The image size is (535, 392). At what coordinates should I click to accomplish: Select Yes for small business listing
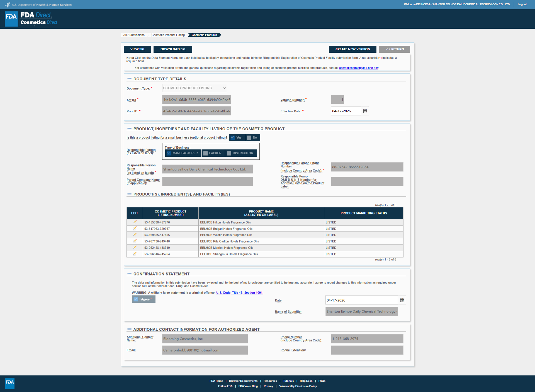click(237, 137)
